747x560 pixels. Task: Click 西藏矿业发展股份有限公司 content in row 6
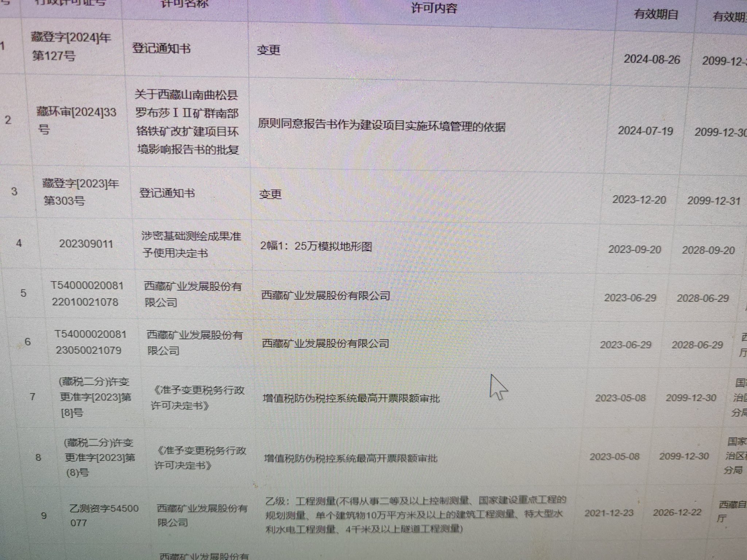click(x=325, y=343)
